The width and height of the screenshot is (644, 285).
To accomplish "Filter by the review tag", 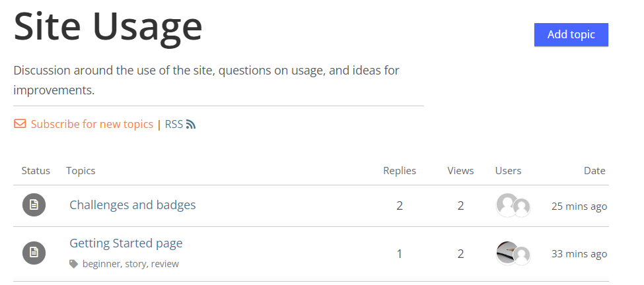I will [x=164, y=264].
